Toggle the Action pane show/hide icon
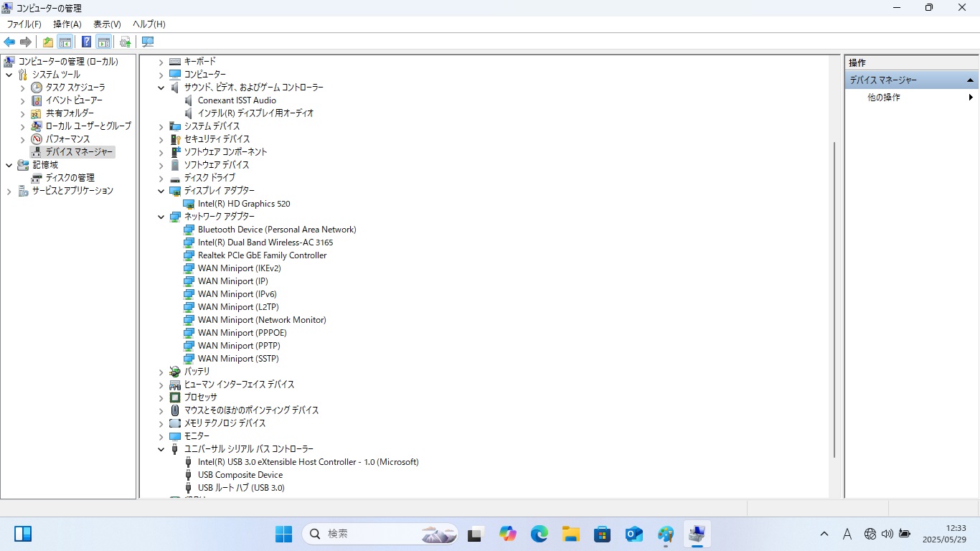 click(x=103, y=42)
